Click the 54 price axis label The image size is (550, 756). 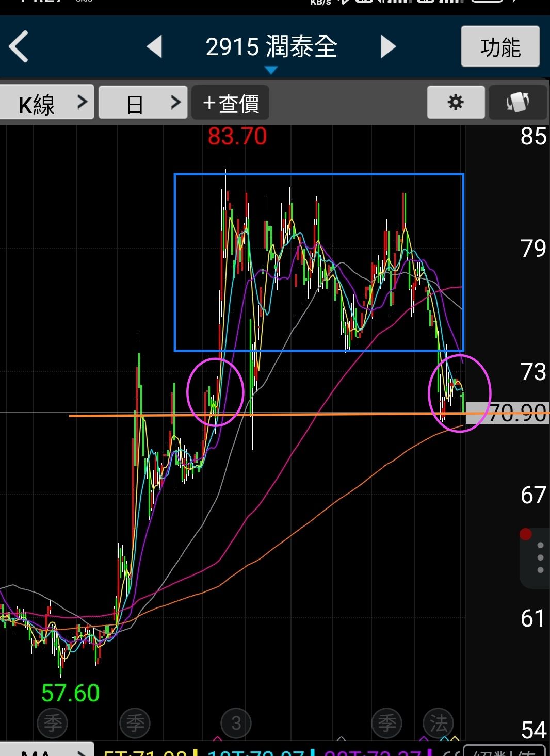coord(533,730)
